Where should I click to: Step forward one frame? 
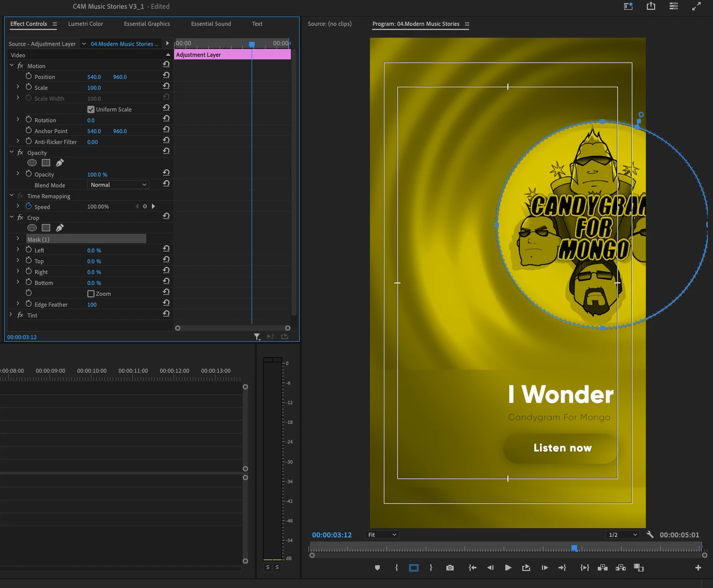tap(545, 568)
